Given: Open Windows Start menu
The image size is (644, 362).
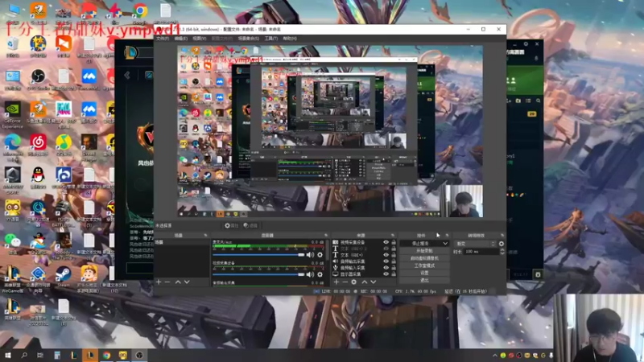Looking at the screenshot, I should click(8, 355).
